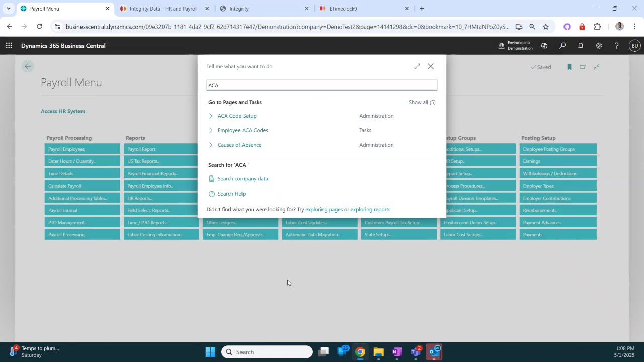Image resolution: width=644 pixels, height=362 pixels.
Task: Click Search Help
Action: click(231, 194)
